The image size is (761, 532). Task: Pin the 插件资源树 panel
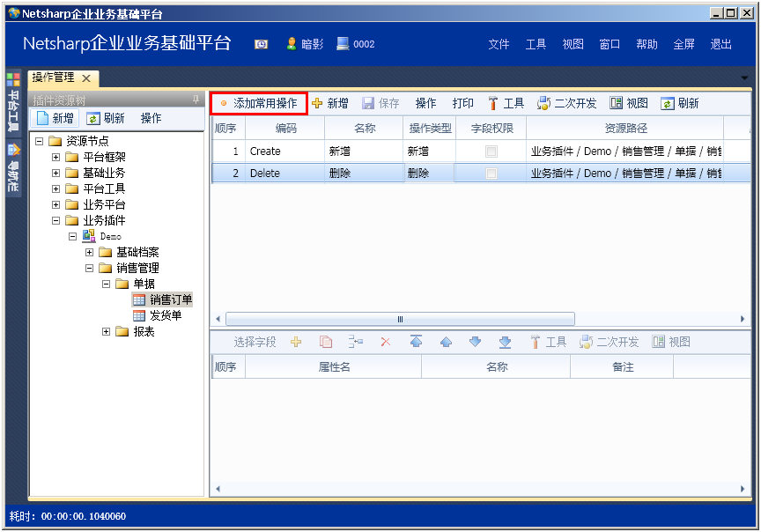[x=196, y=100]
